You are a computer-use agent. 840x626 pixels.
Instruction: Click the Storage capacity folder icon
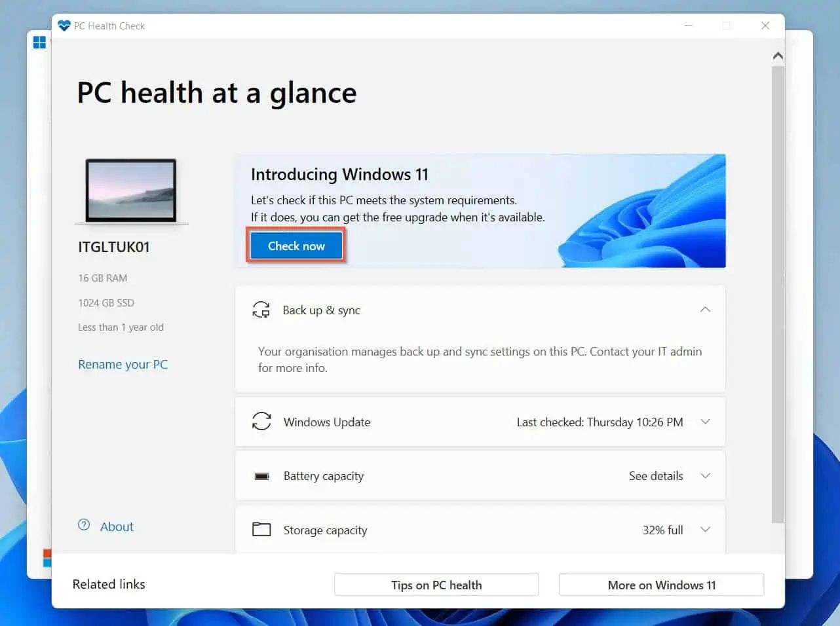coord(261,529)
